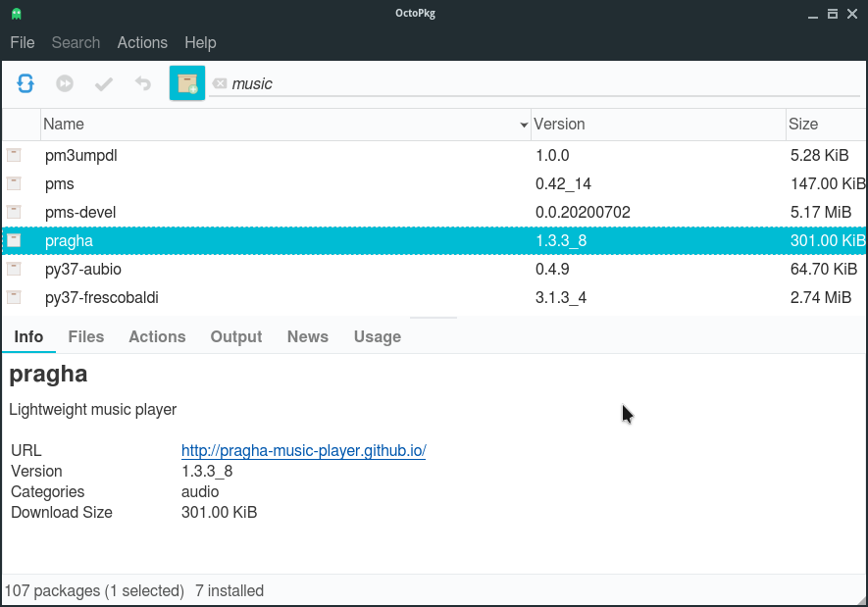The height and width of the screenshot is (607, 868).
Task: Click version 0.4.9 of py37-aubio
Action: (x=552, y=270)
